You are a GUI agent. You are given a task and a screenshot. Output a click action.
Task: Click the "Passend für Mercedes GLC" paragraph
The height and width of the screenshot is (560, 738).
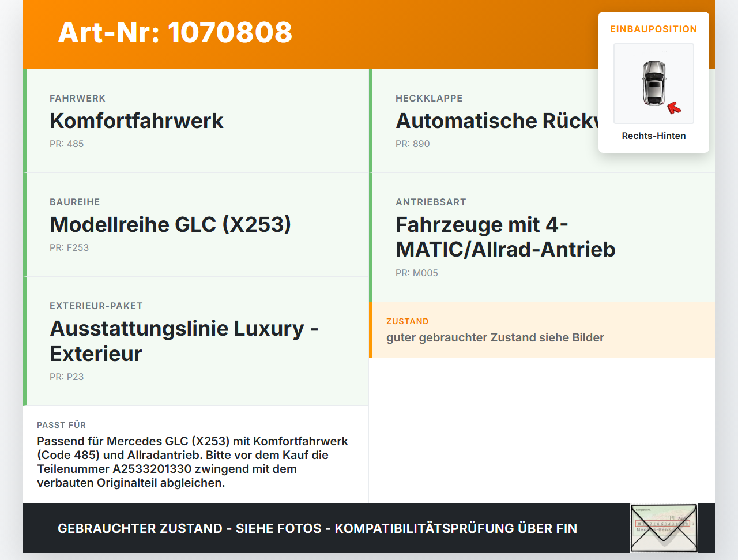pyautogui.click(x=193, y=462)
